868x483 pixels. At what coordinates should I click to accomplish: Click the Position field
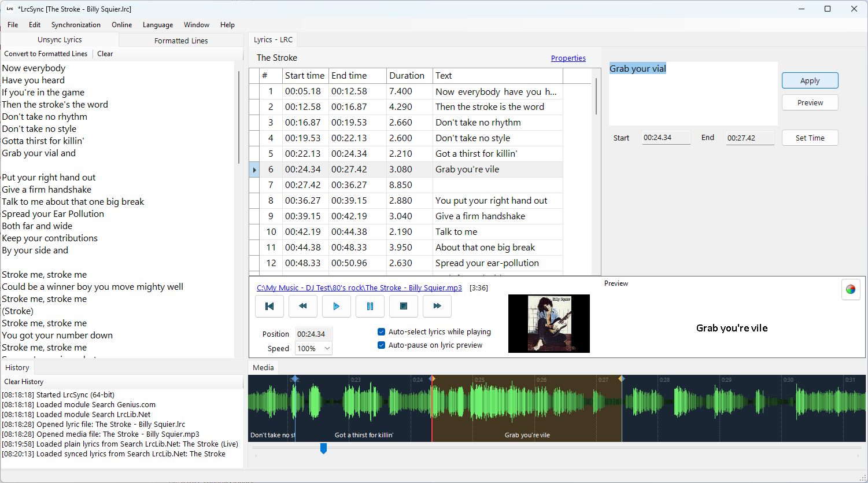314,334
